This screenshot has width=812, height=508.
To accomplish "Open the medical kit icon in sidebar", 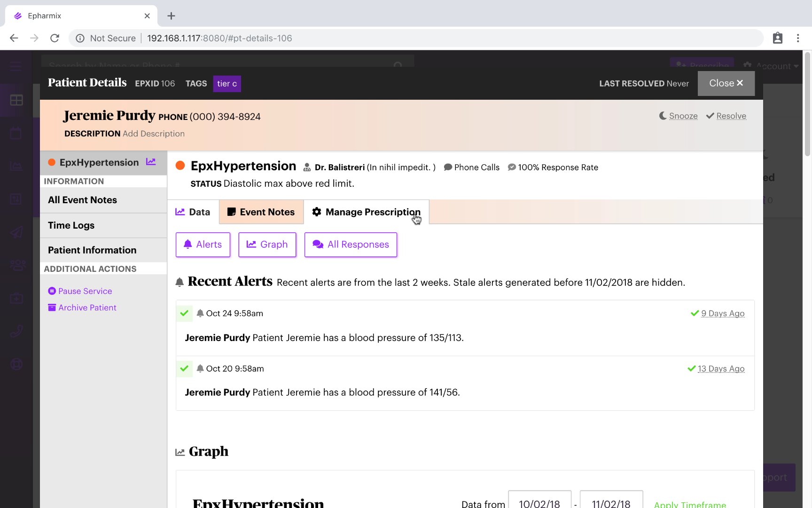I will (x=16, y=298).
